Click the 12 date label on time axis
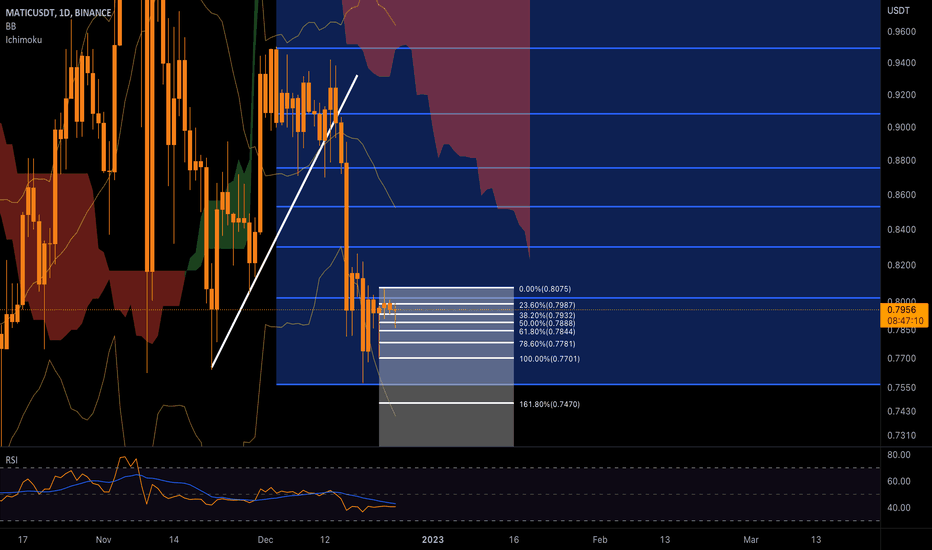The width and height of the screenshot is (932, 550). (325, 540)
